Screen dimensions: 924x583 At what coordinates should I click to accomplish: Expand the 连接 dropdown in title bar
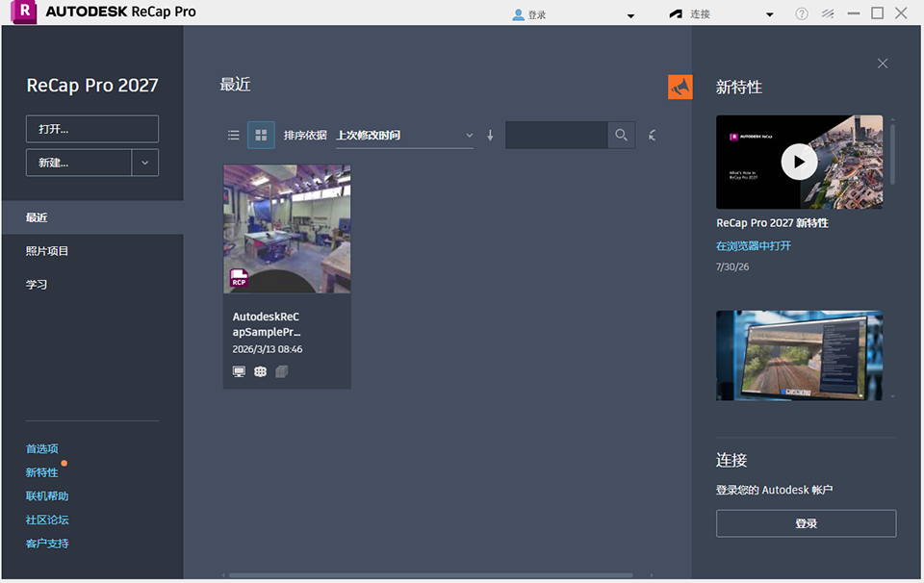point(770,15)
